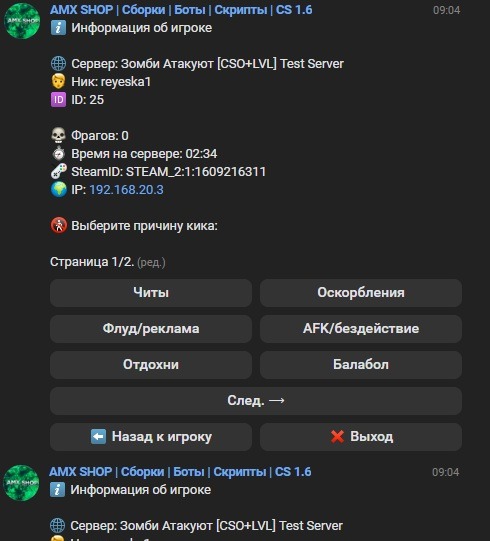Choose the Отдохни kick reason
490x541 pixels.
(x=151, y=365)
